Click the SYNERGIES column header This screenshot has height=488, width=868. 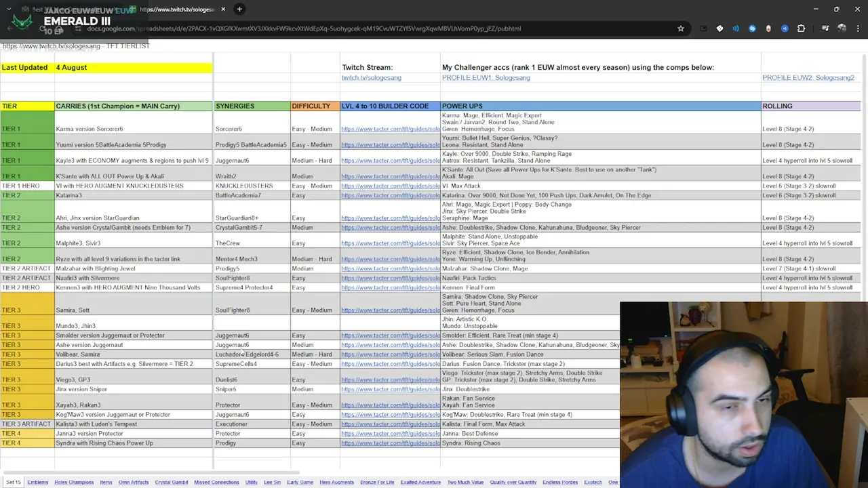coord(252,106)
